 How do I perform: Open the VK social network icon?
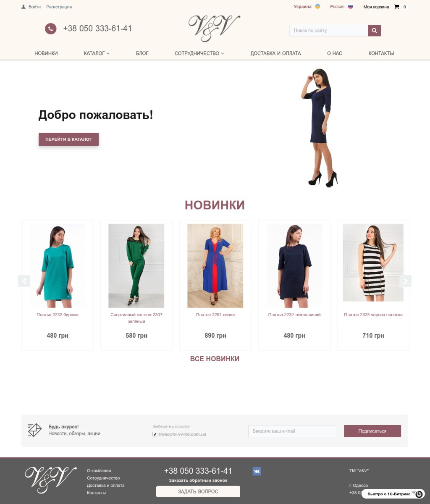click(x=257, y=471)
